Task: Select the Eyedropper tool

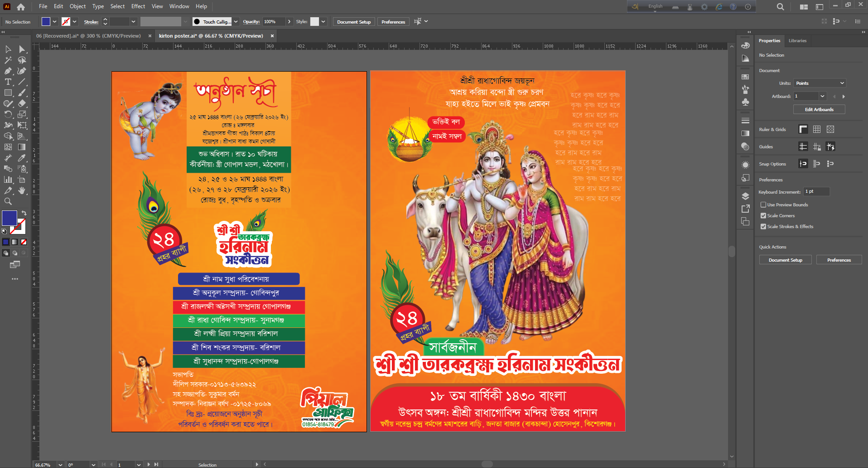Action: (x=22, y=158)
